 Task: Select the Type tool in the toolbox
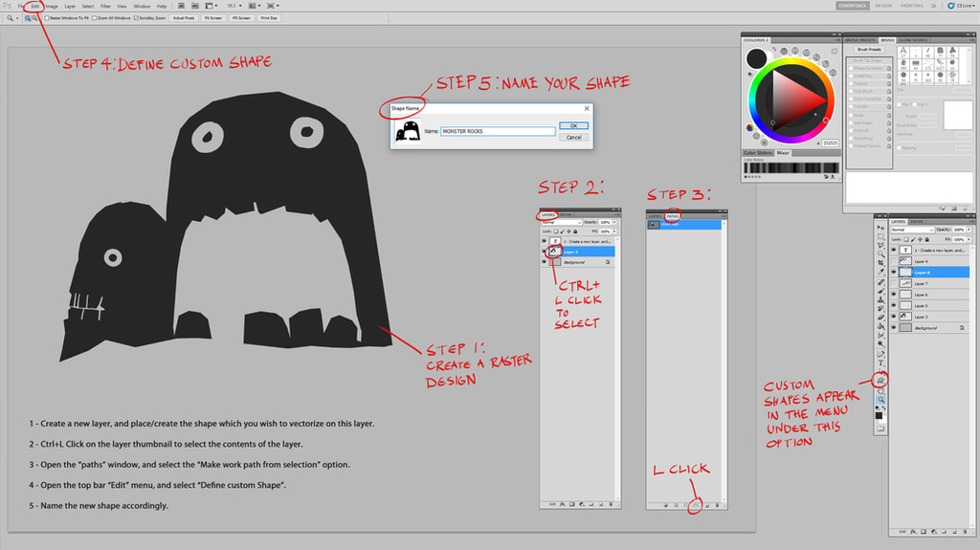[x=880, y=363]
